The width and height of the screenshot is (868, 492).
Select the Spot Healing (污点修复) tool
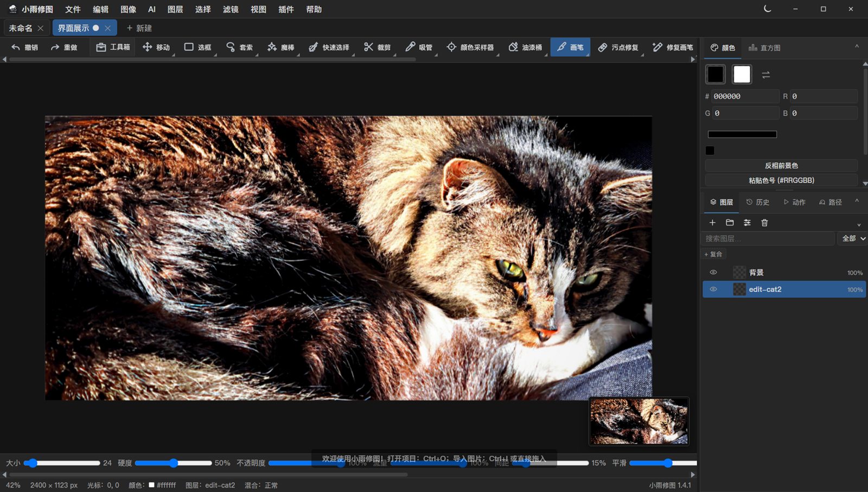[618, 47]
